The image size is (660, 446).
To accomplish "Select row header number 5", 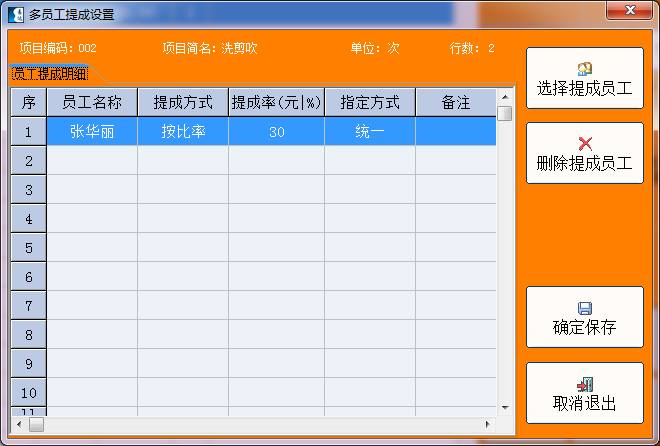I will [29, 248].
